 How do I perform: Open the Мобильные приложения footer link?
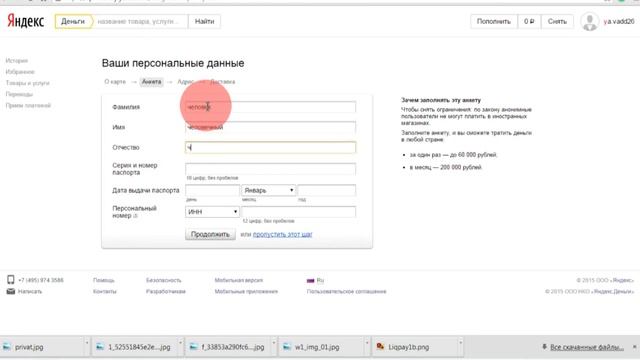[x=246, y=291]
